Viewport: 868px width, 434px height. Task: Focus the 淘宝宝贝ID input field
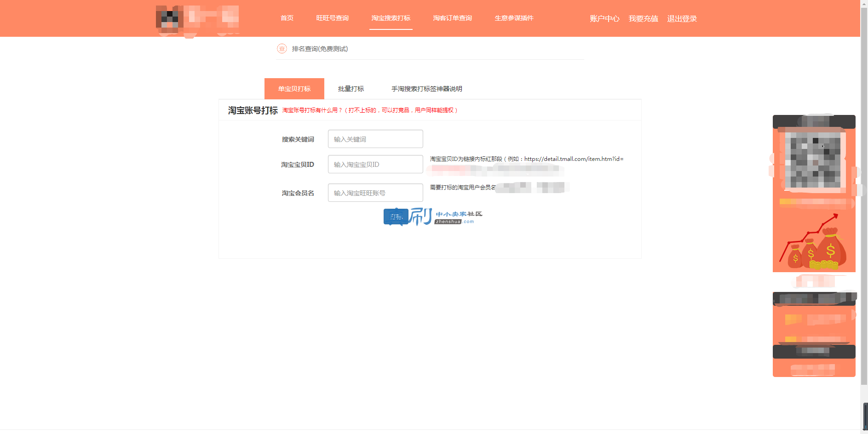click(x=375, y=164)
